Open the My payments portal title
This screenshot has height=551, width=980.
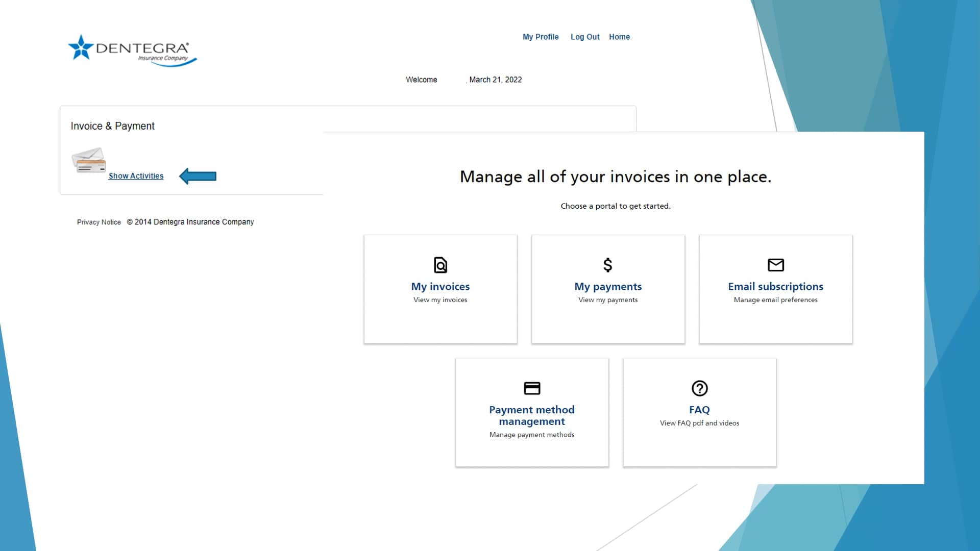[x=607, y=287]
